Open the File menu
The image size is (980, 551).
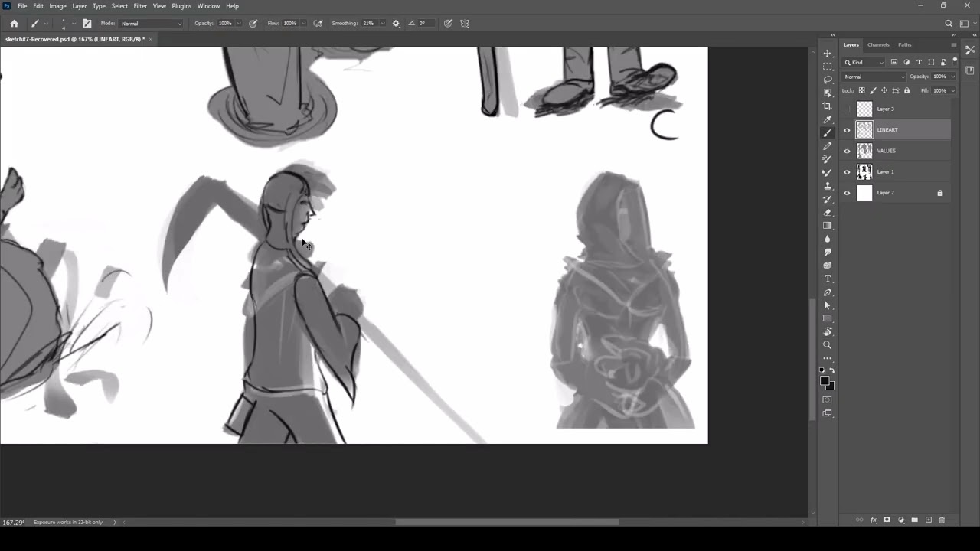pyautogui.click(x=22, y=6)
